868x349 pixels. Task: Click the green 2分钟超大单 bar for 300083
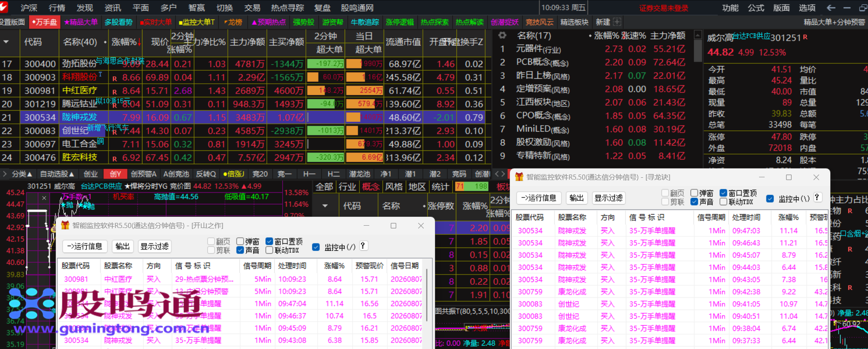tap(325, 131)
